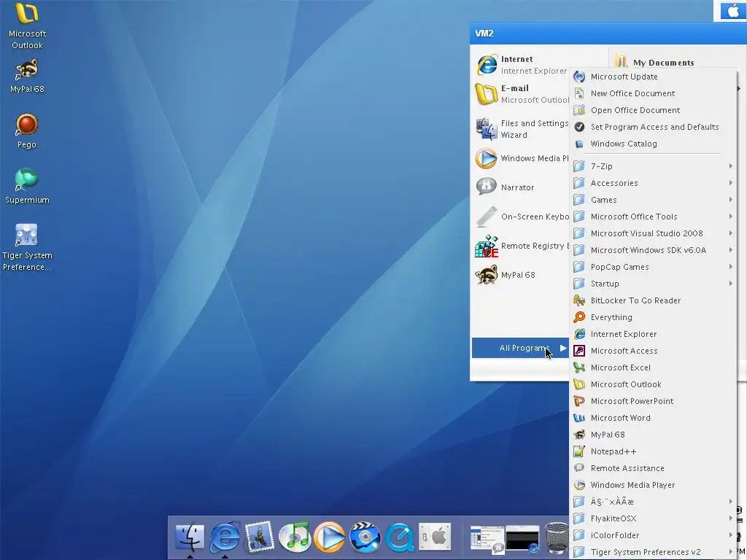Click the Finder icon in the dock
Viewport: 747px width, 560px height.
[x=190, y=537]
